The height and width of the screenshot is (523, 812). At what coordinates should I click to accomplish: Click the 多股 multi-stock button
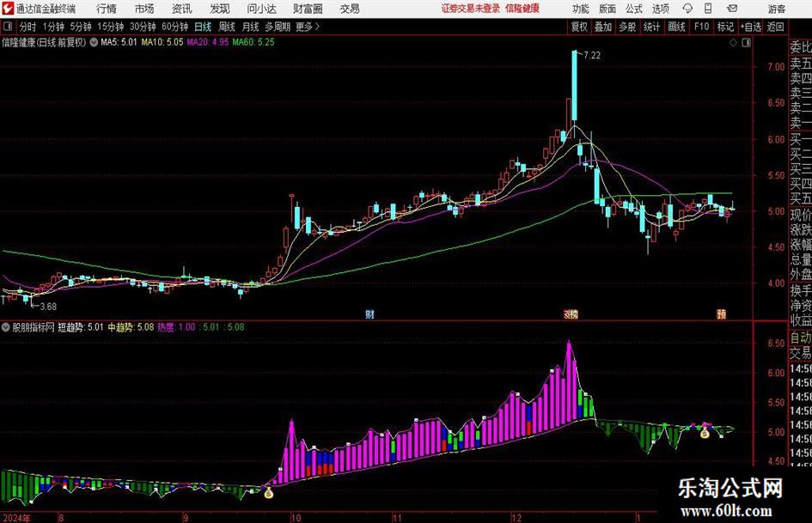[627, 27]
